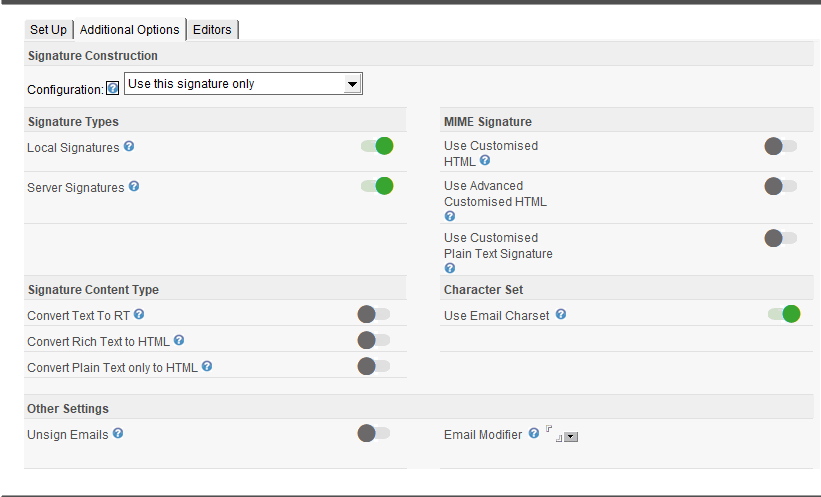Viewport: 821px width, 497px height.
Task: Enable Unsign Emails switch
Action: (373, 434)
